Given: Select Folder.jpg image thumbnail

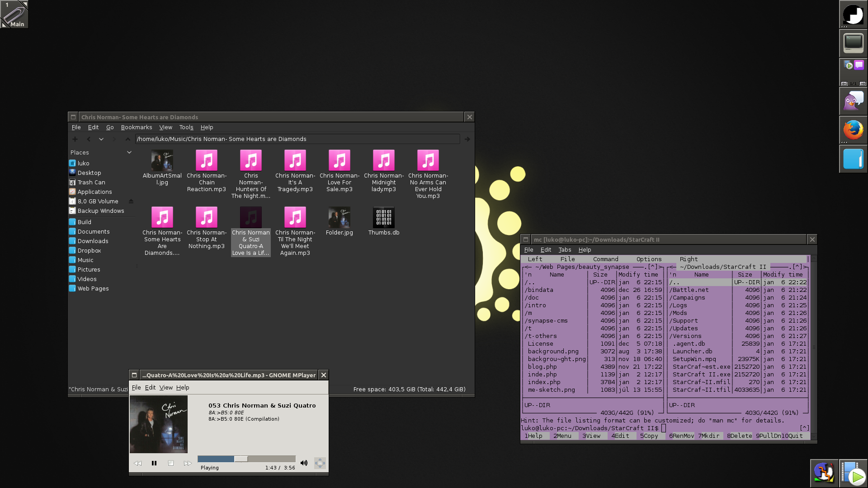Looking at the screenshot, I should [x=339, y=217].
